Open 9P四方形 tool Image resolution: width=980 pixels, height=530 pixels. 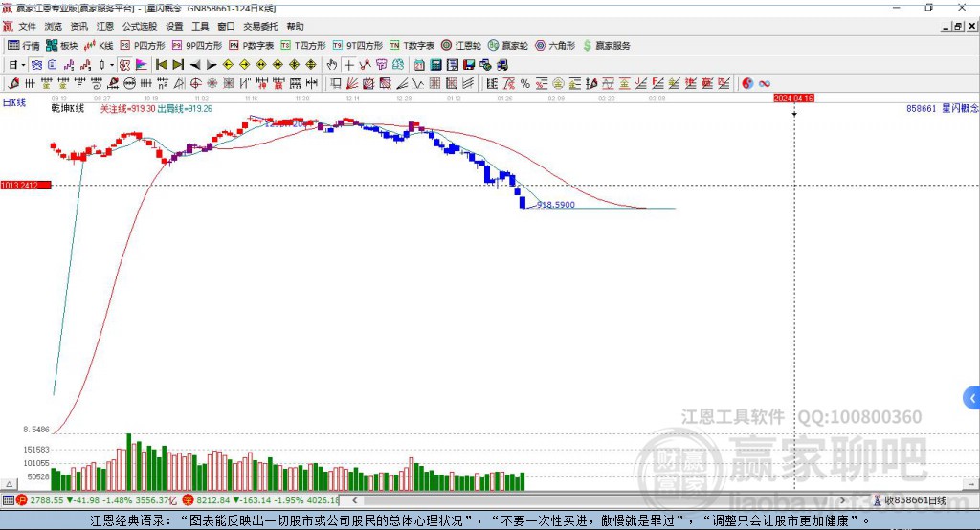(x=197, y=46)
